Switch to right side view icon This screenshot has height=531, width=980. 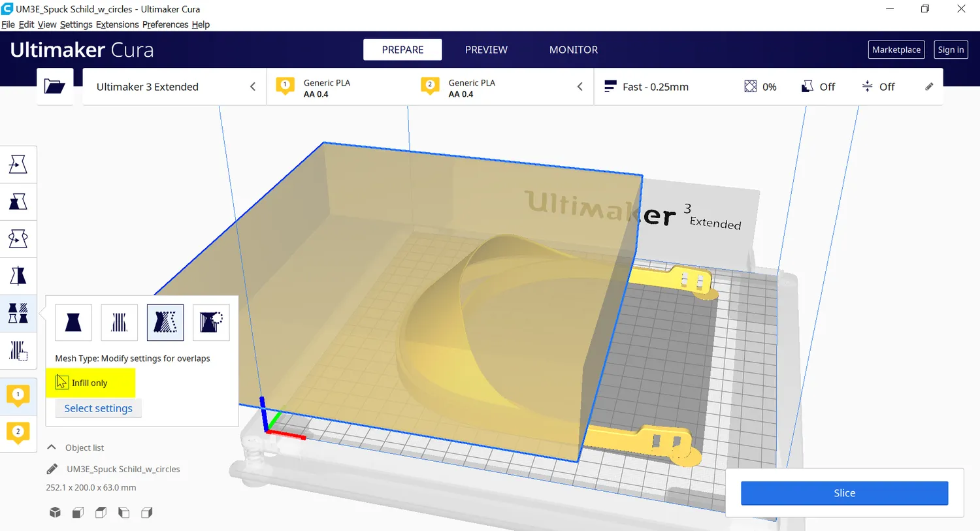147,513
